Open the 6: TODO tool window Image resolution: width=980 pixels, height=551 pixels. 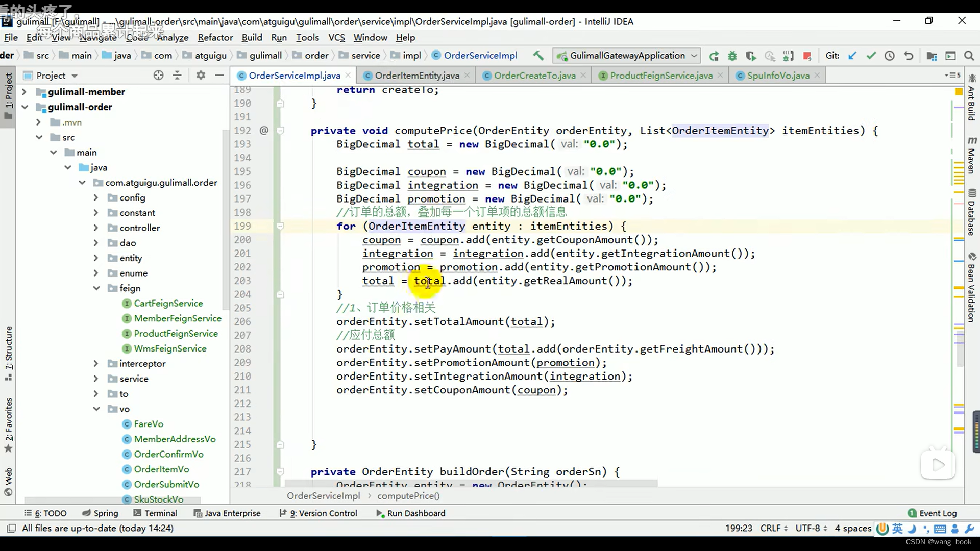[x=45, y=513]
